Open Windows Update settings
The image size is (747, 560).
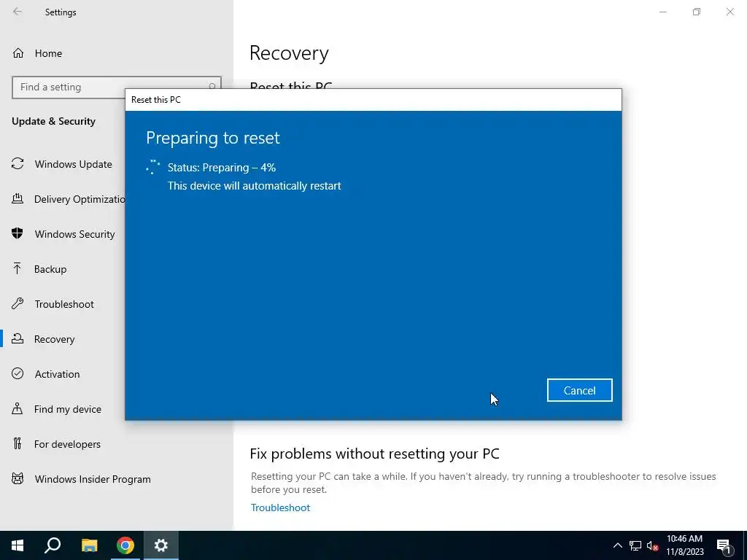coord(74,164)
